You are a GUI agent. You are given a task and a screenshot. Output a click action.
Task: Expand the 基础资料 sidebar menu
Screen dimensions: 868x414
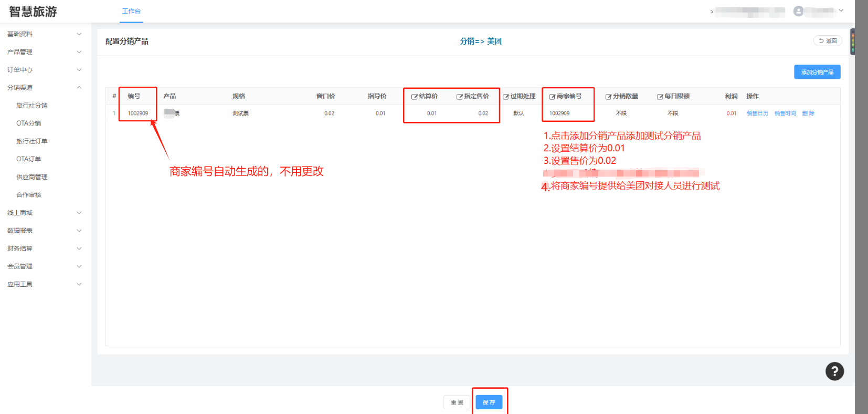(45, 34)
